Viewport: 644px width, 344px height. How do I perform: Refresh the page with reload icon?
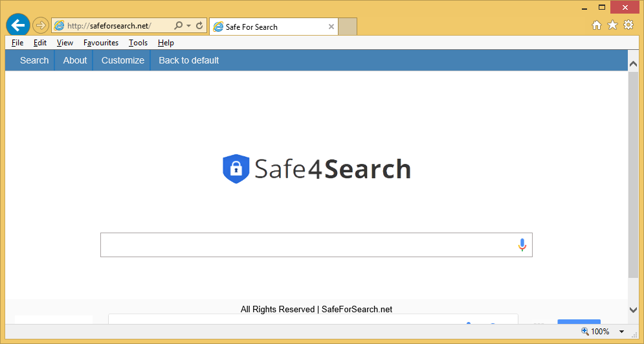pyautogui.click(x=199, y=26)
